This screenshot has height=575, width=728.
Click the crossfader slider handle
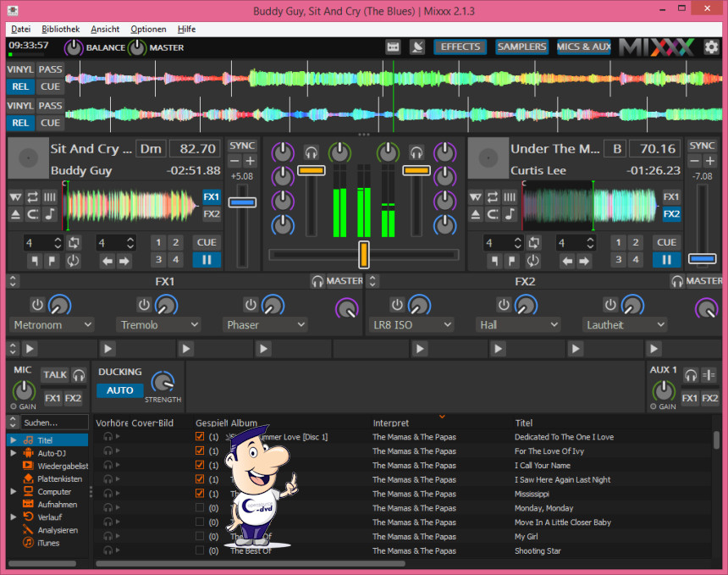point(364,254)
